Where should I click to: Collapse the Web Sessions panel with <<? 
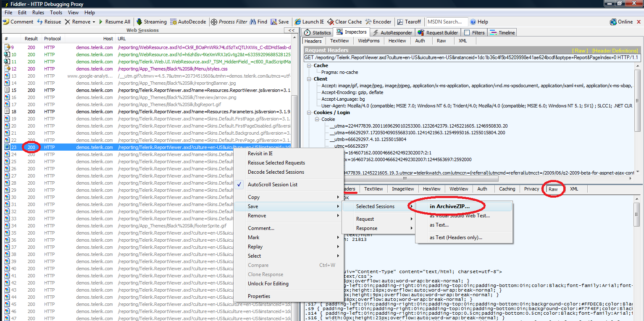291,30
